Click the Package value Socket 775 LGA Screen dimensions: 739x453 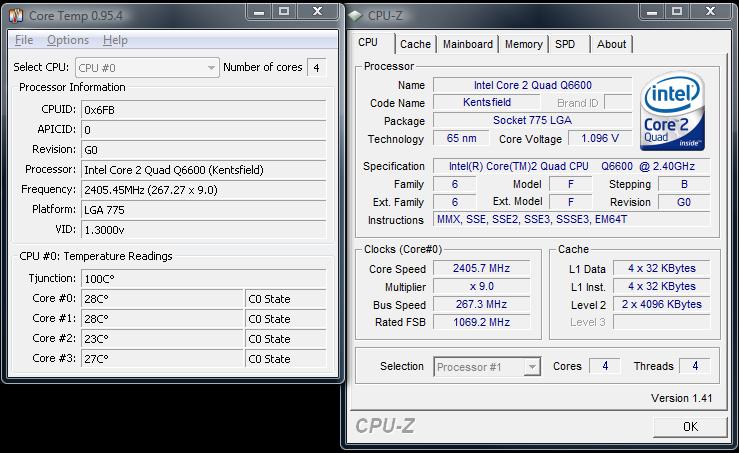(x=533, y=120)
